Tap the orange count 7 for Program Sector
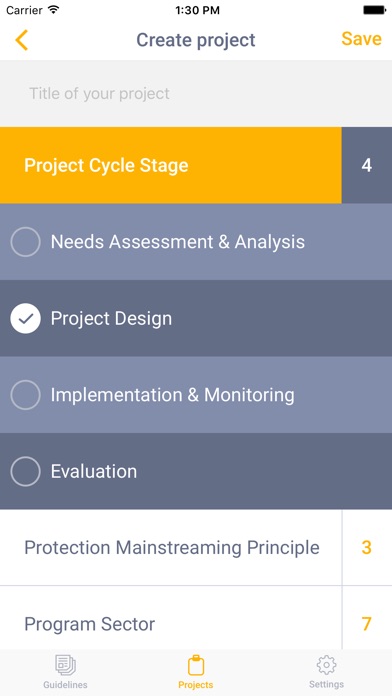Viewport: 392px width, 696px height. [x=367, y=624]
